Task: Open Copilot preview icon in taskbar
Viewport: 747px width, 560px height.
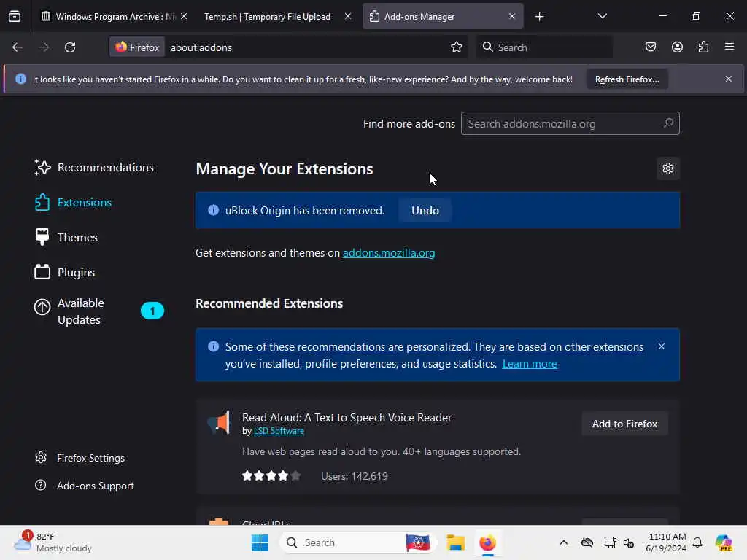Action: (x=723, y=542)
